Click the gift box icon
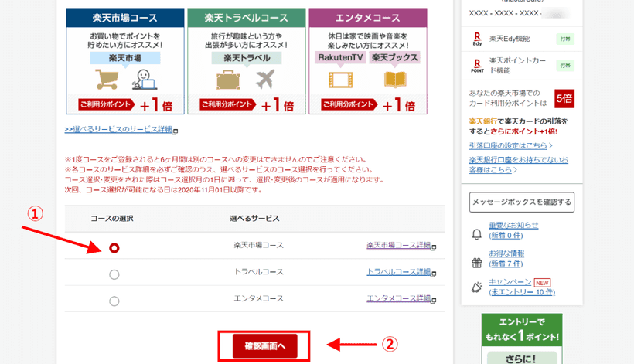Image resolution: width=634 pixels, height=364 pixels. [477, 263]
